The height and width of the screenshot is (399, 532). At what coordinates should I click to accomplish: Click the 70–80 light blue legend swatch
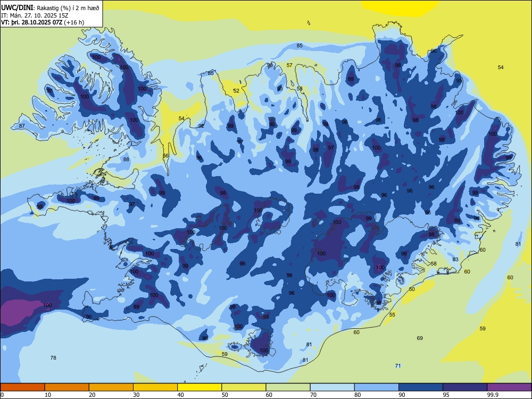[332, 387]
